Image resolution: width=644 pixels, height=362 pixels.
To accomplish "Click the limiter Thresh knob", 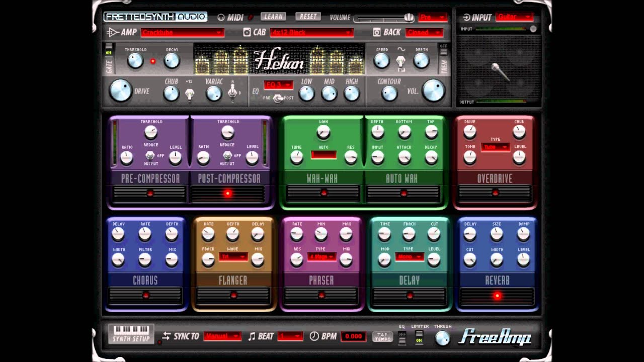I will (x=442, y=338).
